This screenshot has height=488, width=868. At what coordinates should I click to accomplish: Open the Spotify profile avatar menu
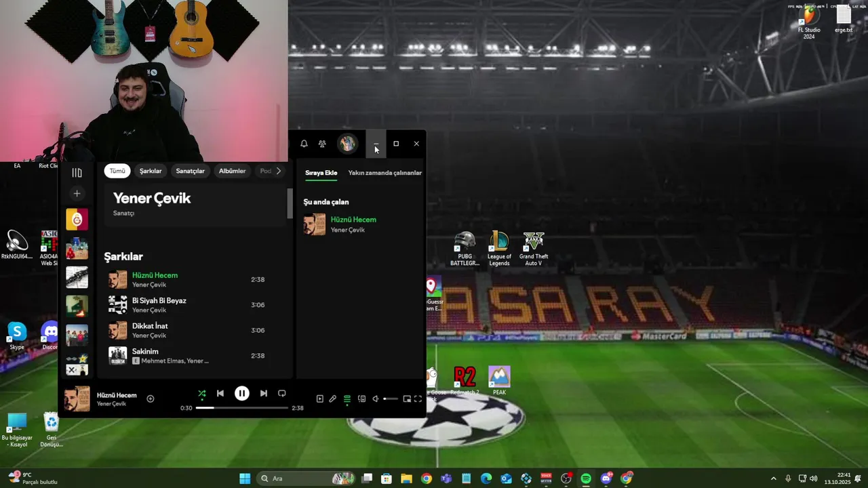(347, 144)
